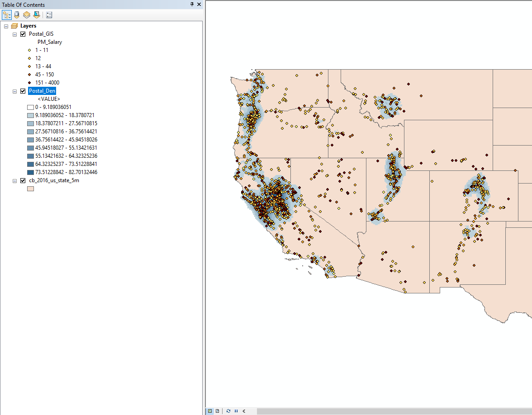Switch to List By Selection view
This screenshot has width=532, height=415.
click(x=36, y=15)
